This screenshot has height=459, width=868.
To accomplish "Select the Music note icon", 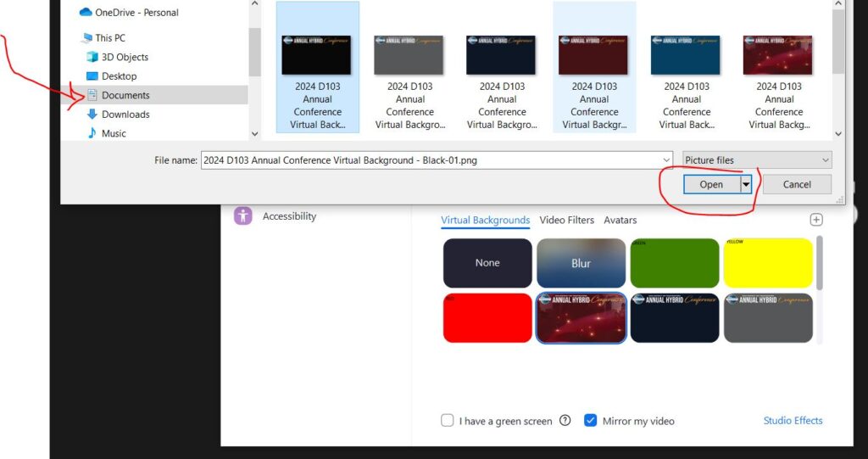I will [x=92, y=133].
